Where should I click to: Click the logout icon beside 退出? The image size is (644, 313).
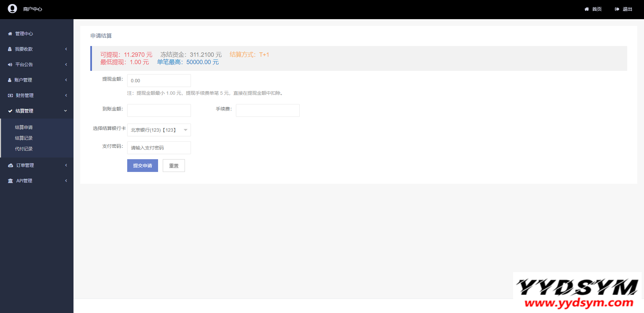pyautogui.click(x=617, y=9)
